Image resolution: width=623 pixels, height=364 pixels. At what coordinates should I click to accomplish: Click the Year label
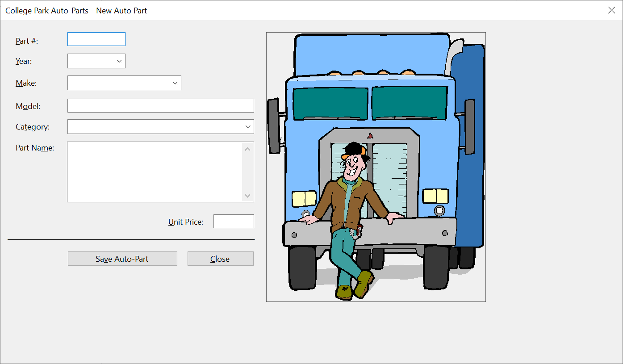(24, 62)
